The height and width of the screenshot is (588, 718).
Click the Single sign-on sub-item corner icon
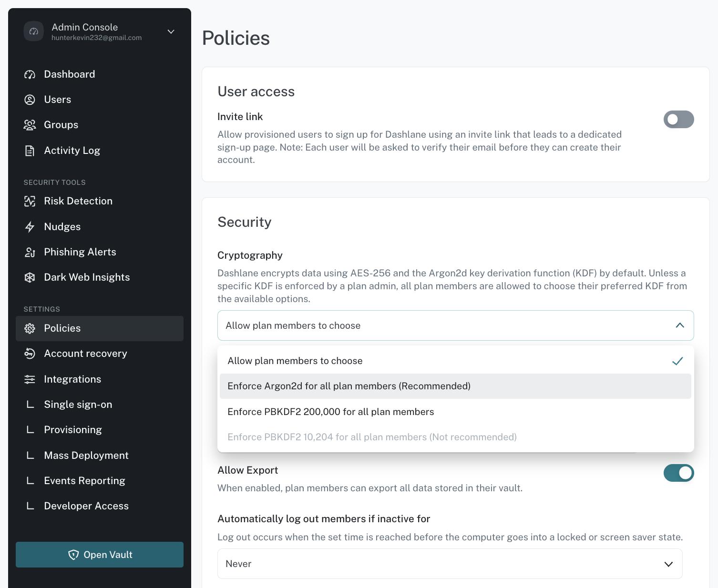point(30,405)
